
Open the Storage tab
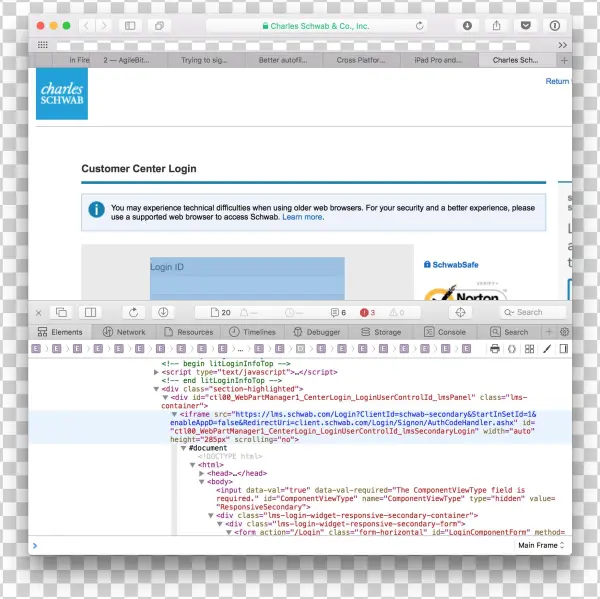coord(381,332)
